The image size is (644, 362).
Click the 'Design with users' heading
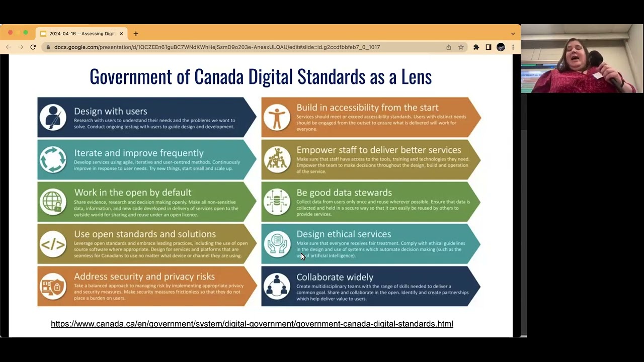(x=111, y=111)
